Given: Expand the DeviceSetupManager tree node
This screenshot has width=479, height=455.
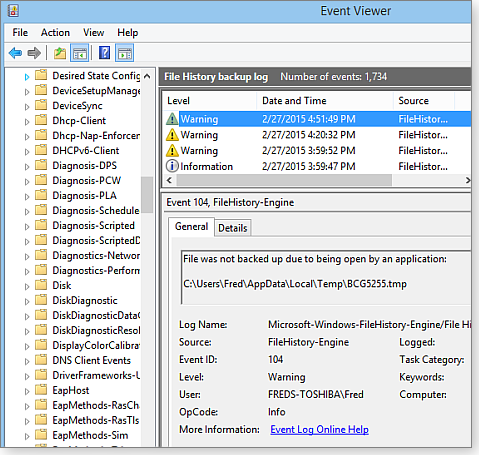Looking at the screenshot, I should click(27, 92).
